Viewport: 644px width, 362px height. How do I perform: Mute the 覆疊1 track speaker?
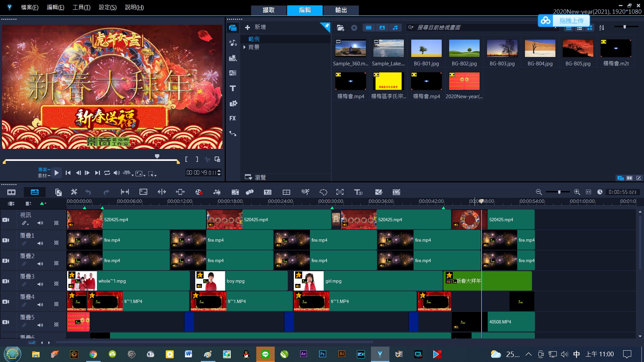[40, 243]
